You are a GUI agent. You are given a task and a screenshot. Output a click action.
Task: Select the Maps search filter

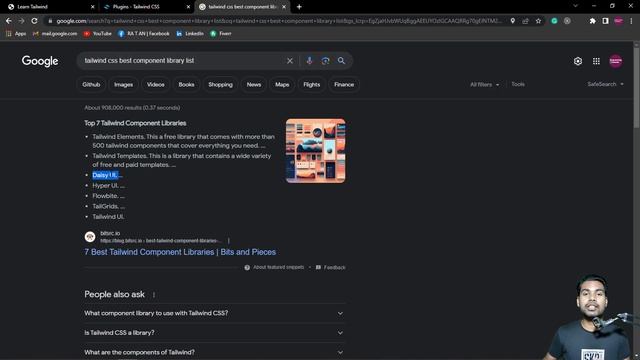coord(282,84)
